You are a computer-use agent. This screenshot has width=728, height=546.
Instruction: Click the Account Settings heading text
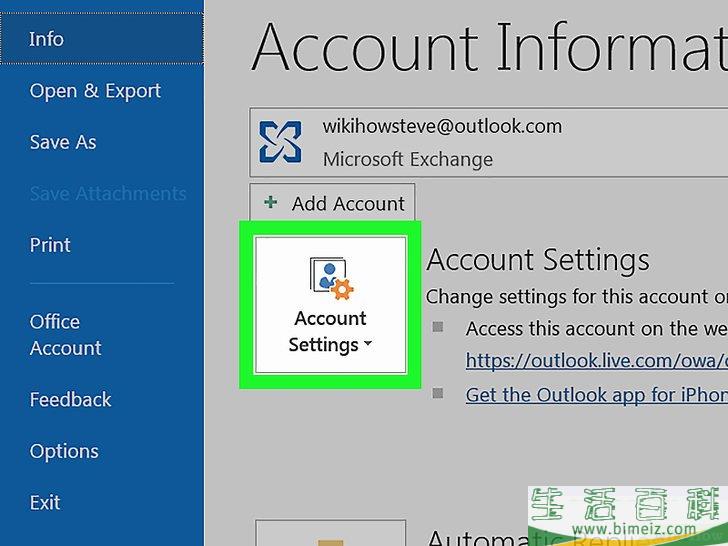pyautogui.click(x=538, y=260)
